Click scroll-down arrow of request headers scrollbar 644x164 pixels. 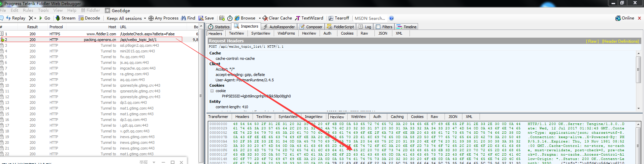tap(638, 108)
